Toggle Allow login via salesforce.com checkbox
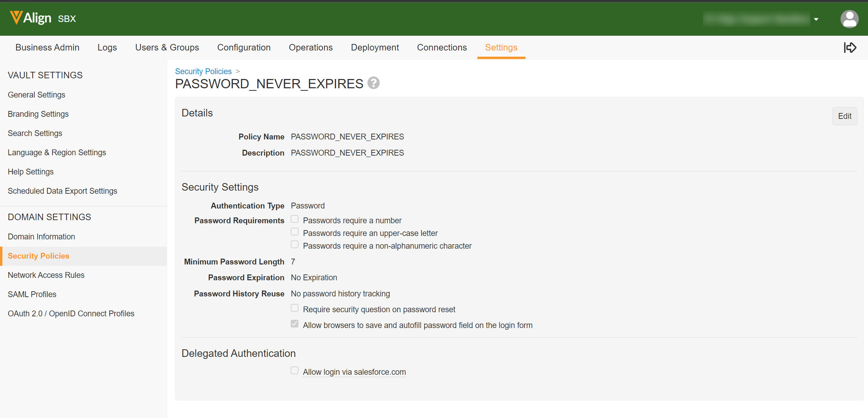 pos(294,371)
